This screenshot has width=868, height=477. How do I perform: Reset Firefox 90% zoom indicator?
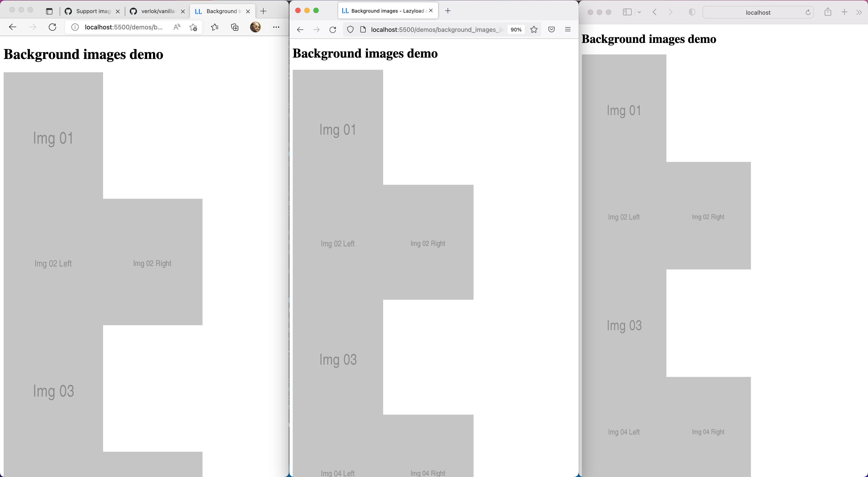tap(516, 30)
